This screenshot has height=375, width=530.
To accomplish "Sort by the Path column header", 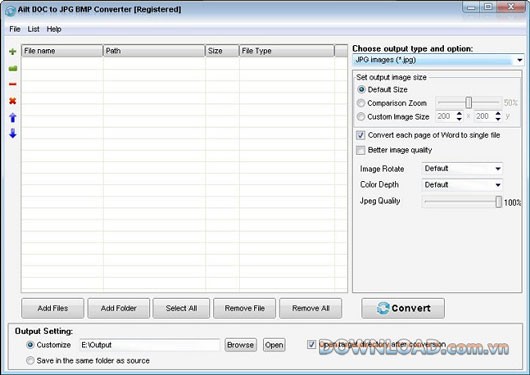I will pyautogui.click(x=154, y=51).
